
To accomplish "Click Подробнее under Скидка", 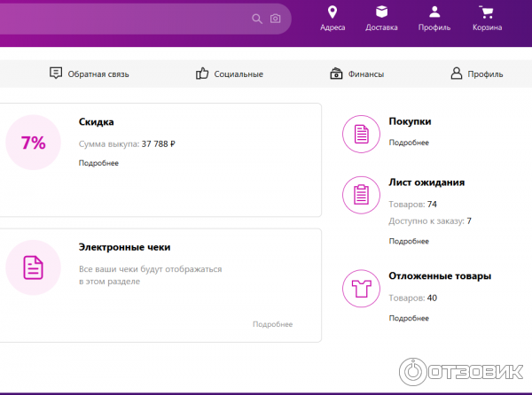I will tap(98, 163).
